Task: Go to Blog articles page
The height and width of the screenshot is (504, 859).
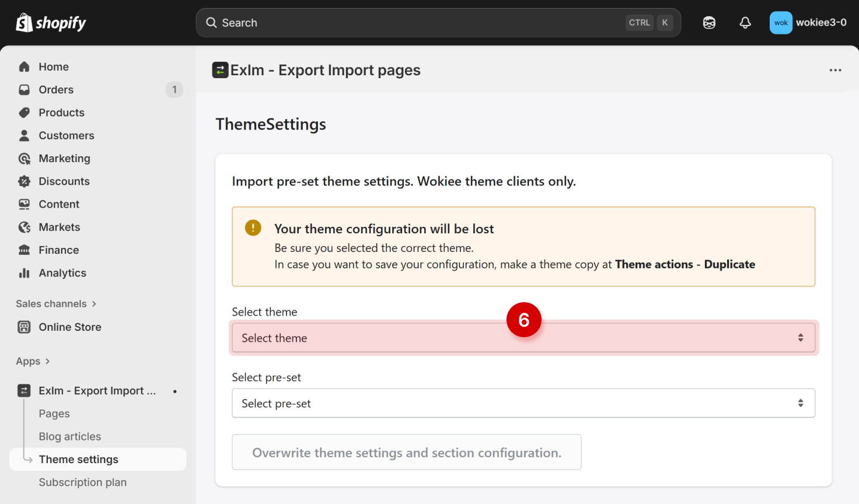Action: tap(70, 437)
